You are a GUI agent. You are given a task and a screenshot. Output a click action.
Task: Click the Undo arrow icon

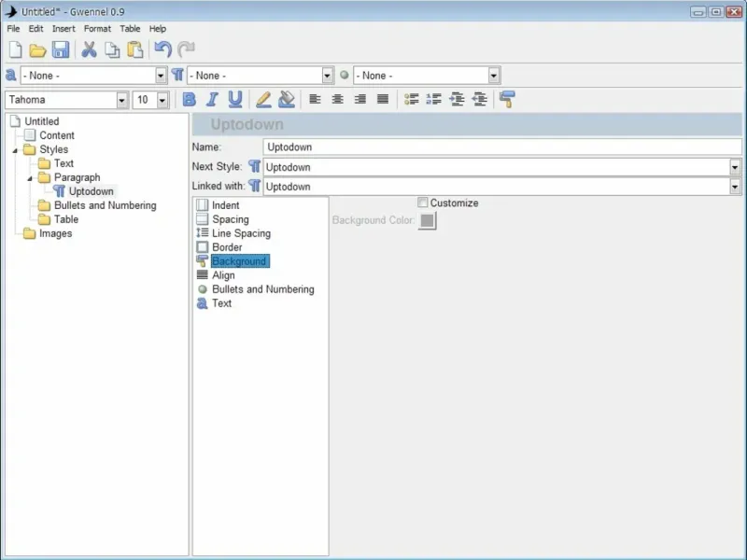pos(163,50)
